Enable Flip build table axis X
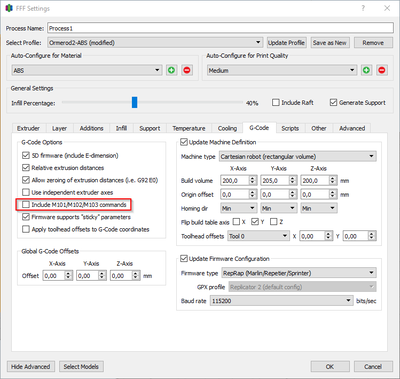The height and width of the screenshot is (379, 400). tap(236, 222)
